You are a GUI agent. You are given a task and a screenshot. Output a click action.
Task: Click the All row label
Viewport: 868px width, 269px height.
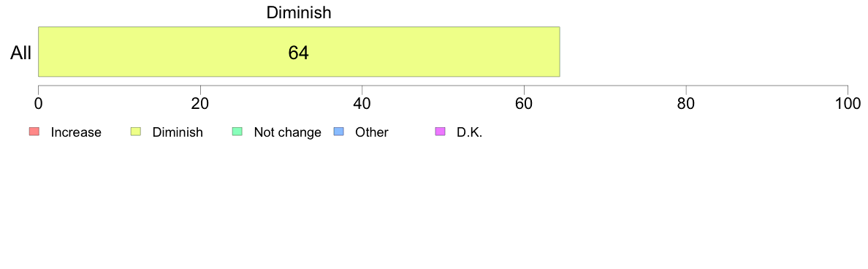[21, 53]
